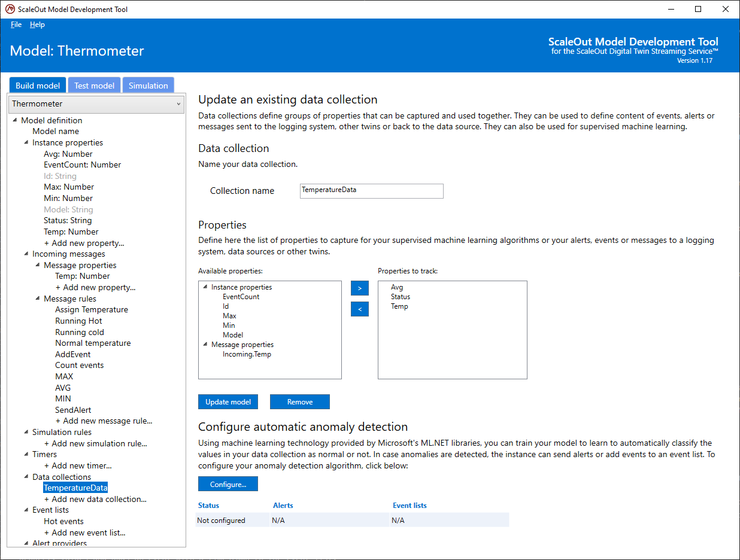This screenshot has width=740, height=560.
Task: Collapse Message properties arrow in the model tree
Action: click(37, 265)
